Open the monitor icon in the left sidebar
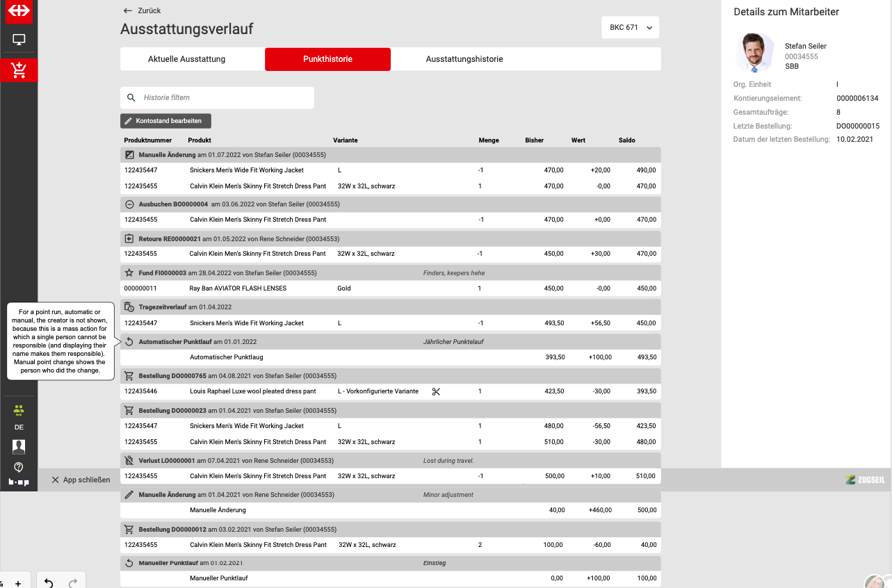892x588 pixels. tap(19, 40)
